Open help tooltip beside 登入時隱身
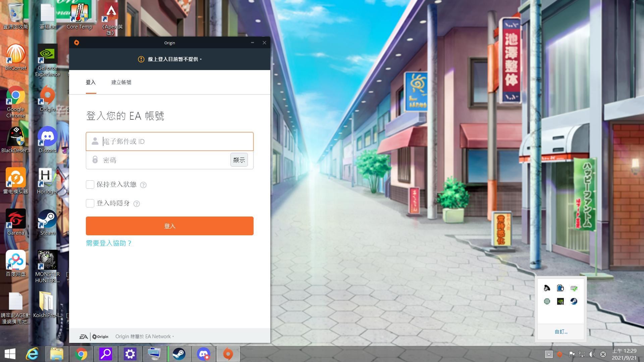The width and height of the screenshot is (644, 362). pyautogui.click(x=137, y=203)
